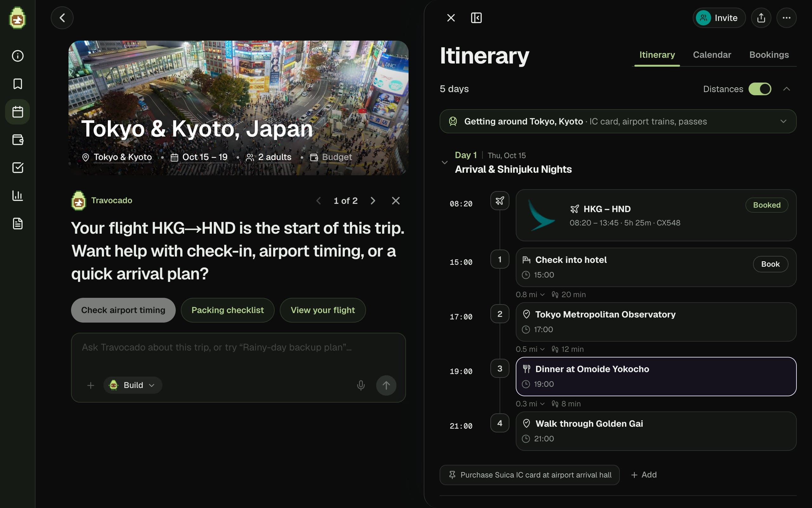Close the itinerary panel with the X
Image resolution: width=812 pixels, height=508 pixels.
pyautogui.click(x=451, y=18)
